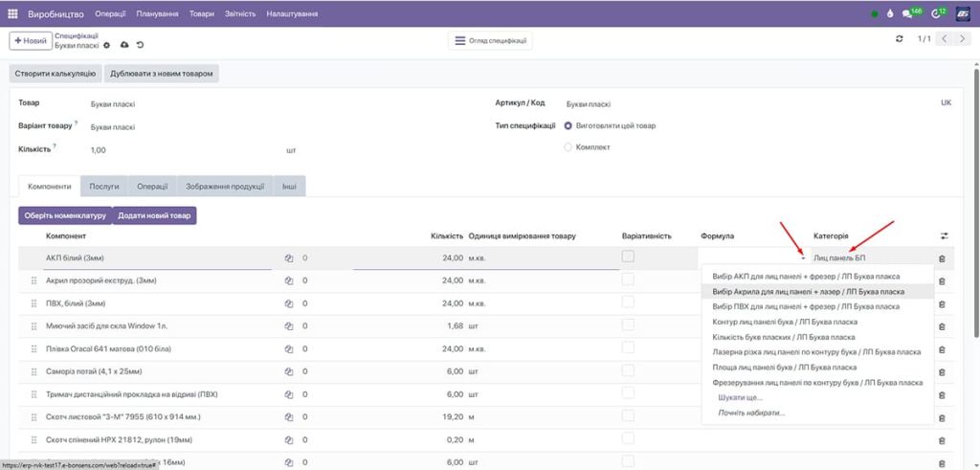Screen dimensions: 980x470
Task: Click copy icon in Акрил прозорий row
Action: [x=289, y=280]
